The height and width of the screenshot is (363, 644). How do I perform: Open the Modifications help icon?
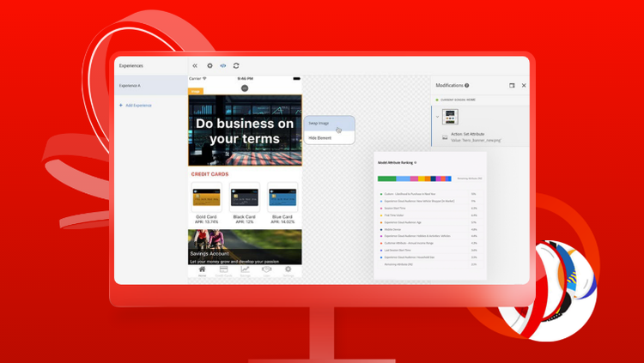point(466,86)
